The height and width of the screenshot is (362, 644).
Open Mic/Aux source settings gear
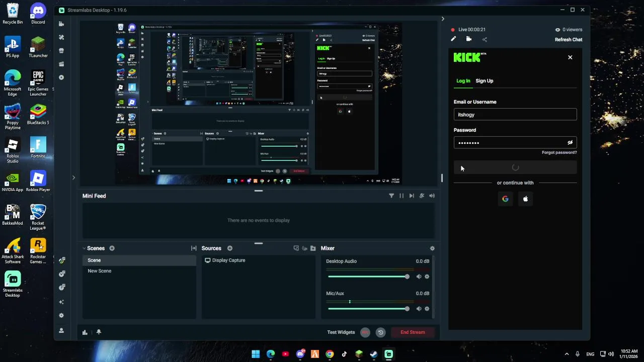coord(427,309)
